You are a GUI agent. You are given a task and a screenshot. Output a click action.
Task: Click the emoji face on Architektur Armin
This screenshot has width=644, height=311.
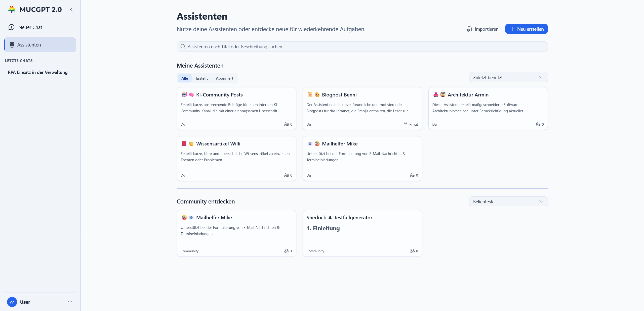pos(443,95)
